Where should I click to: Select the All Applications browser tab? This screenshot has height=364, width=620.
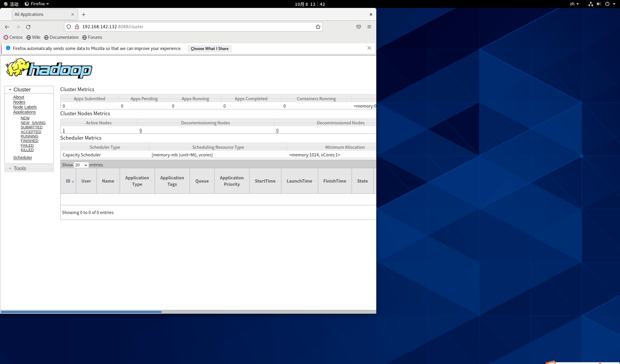coord(41,14)
